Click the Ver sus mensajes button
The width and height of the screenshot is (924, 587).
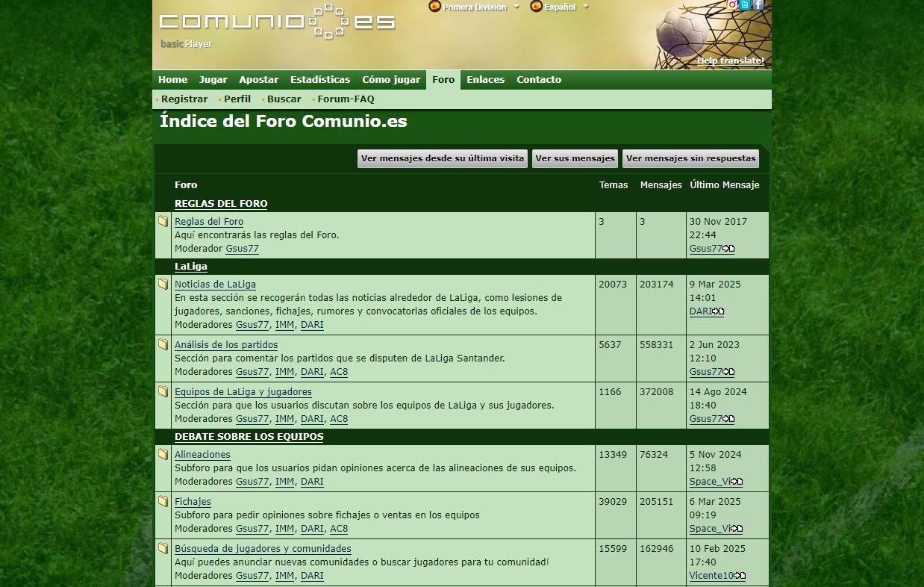click(x=575, y=158)
